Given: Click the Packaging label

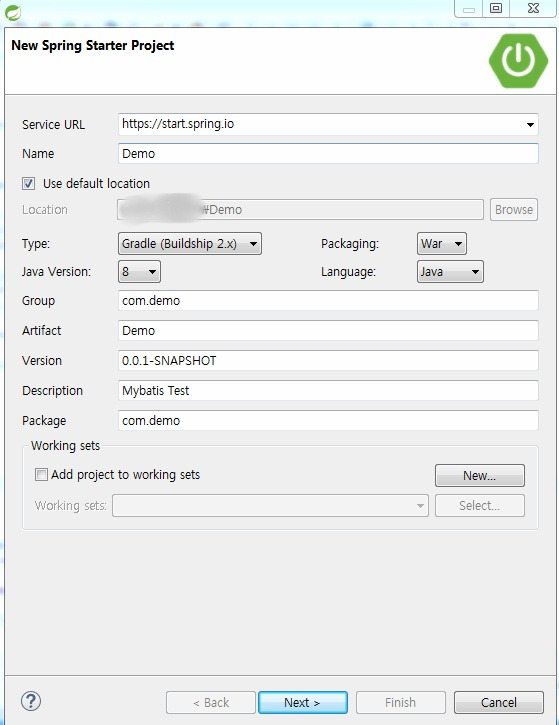Looking at the screenshot, I should click(350, 244).
